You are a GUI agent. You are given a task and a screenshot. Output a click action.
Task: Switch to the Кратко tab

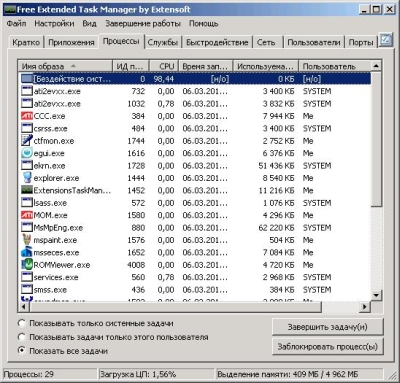26,42
